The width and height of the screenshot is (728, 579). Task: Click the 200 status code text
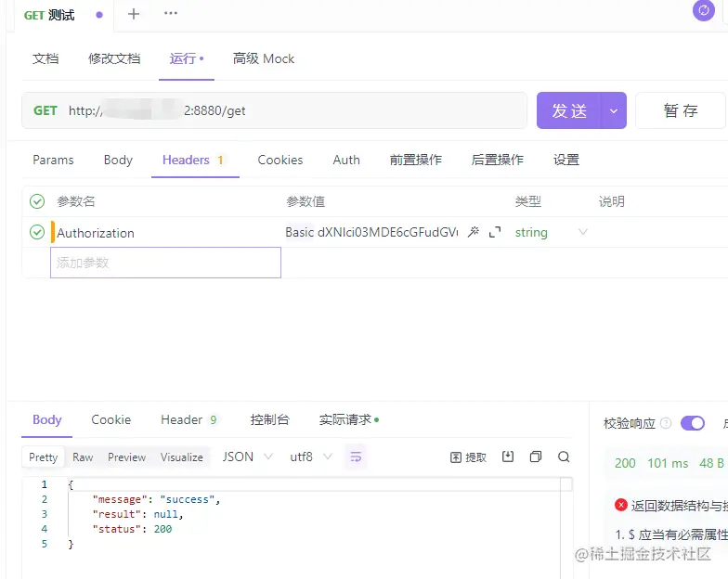625,463
